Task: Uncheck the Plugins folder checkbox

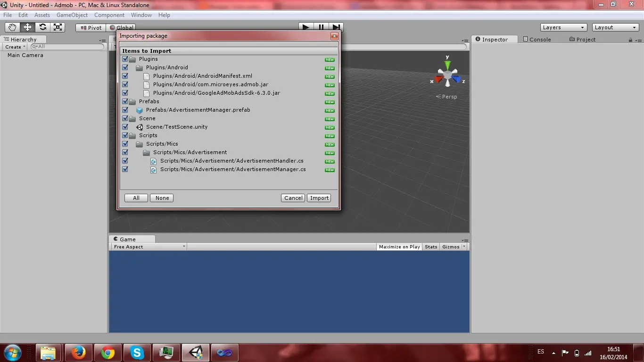Action: tap(125, 59)
